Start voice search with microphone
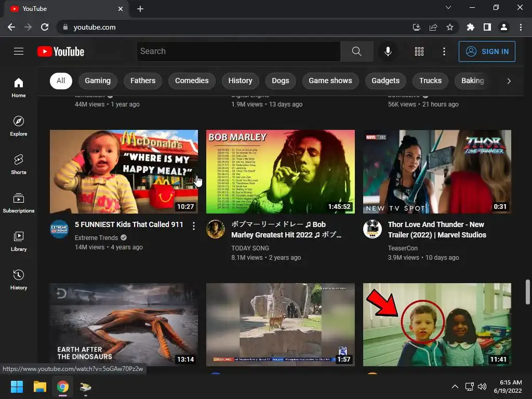The height and width of the screenshot is (399, 532). [x=388, y=51]
